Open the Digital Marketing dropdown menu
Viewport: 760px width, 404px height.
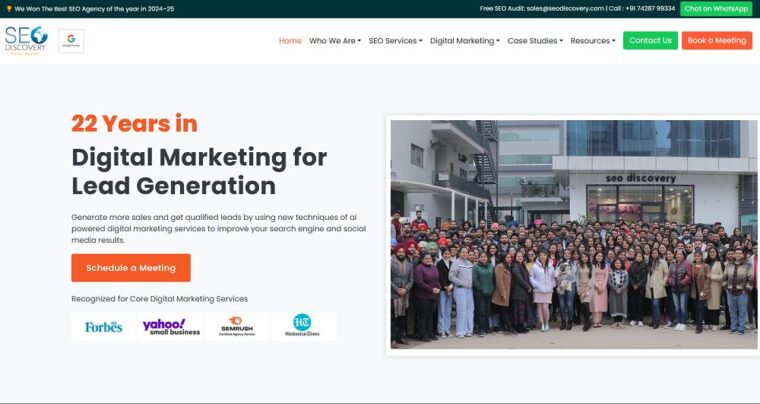click(x=465, y=41)
